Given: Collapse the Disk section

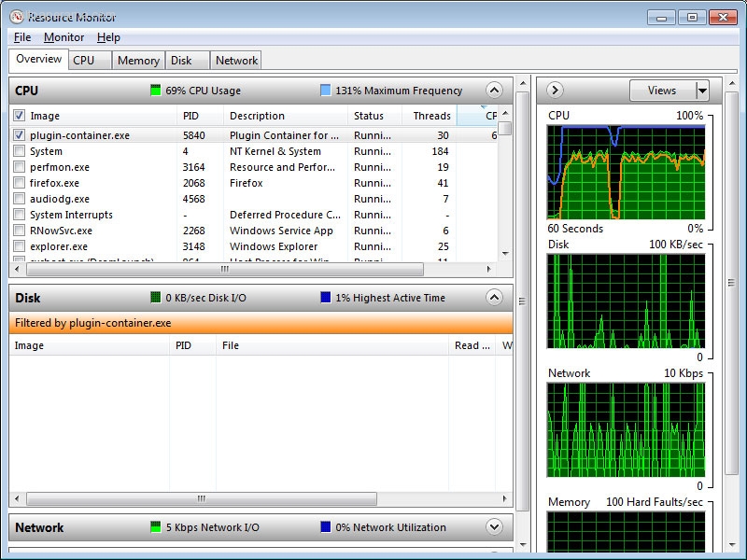Looking at the screenshot, I should pos(494,298).
